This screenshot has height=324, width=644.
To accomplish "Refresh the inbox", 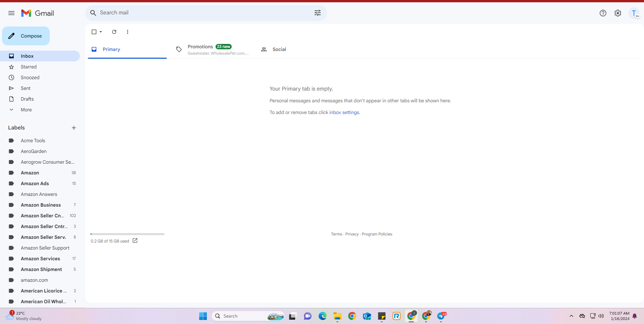I will (114, 32).
